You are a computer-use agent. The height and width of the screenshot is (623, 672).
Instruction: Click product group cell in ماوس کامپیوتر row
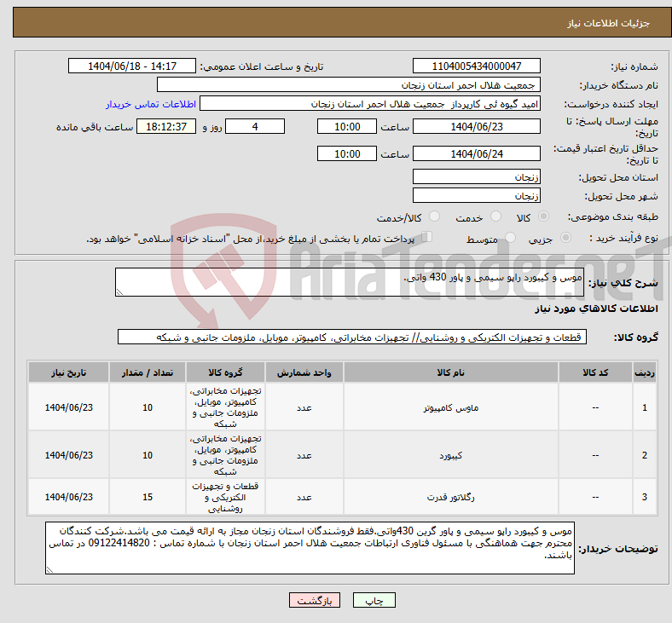click(x=225, y=407)
